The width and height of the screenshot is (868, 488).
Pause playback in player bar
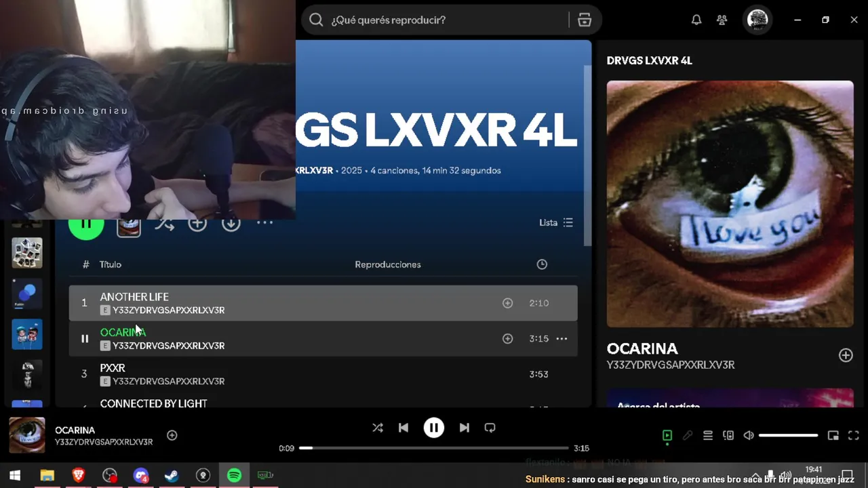pos(434,428)
